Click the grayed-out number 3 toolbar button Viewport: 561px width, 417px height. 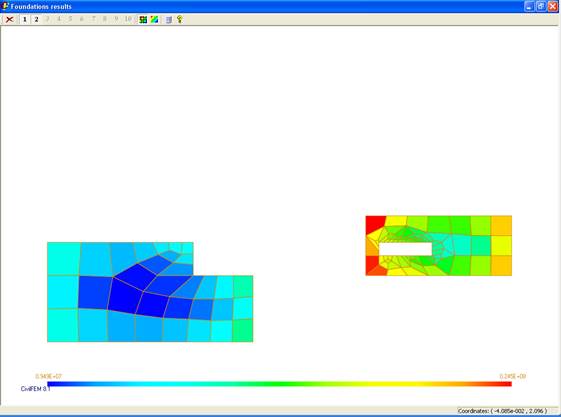pos(48,19)
